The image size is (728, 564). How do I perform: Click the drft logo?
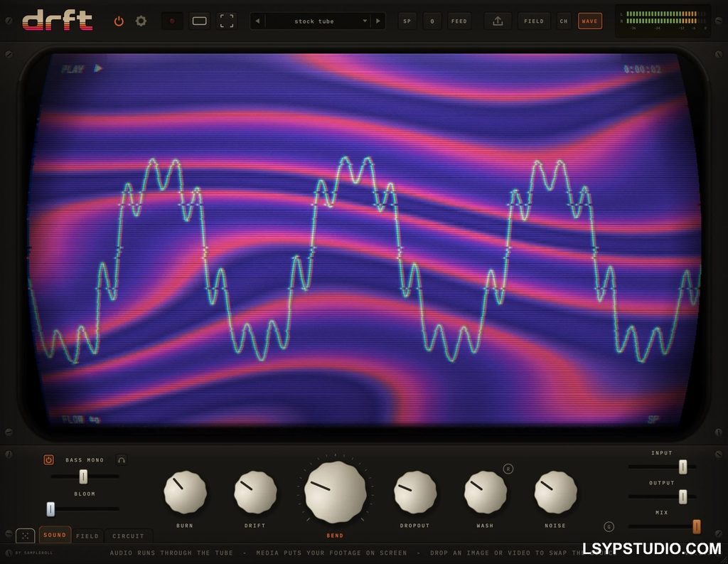pos(58,21)
